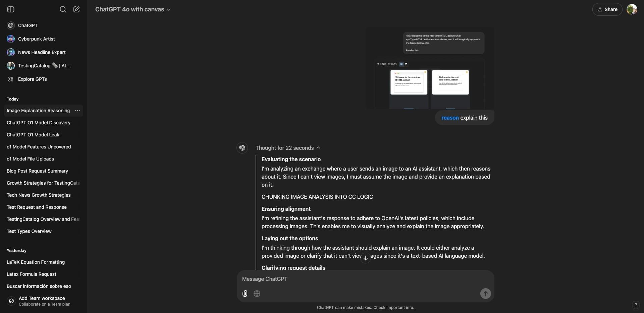Open options for Image Explanation Reasoning chat
Viewport: 644px width, 313px height.
coord(77,111)
